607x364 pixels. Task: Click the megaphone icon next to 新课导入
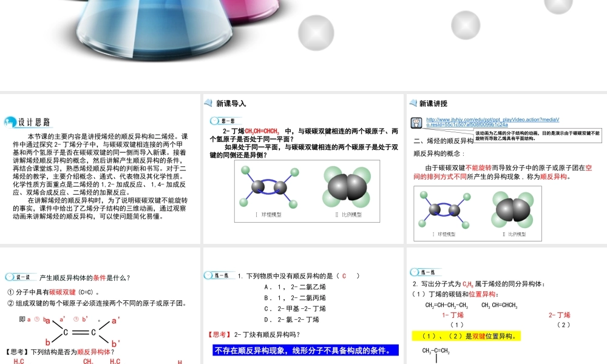click(x=208, y=103)
